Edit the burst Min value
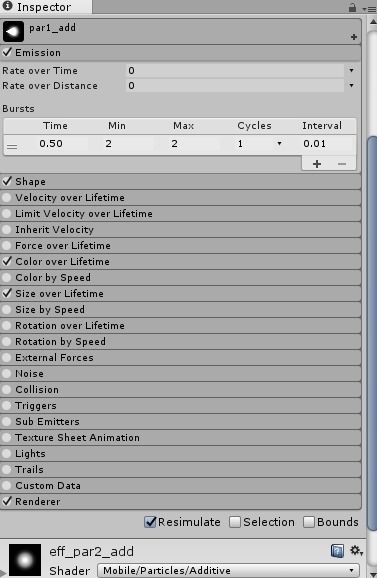Image resolution: width=377 pixels, height=578 pixels. point(127,143)
